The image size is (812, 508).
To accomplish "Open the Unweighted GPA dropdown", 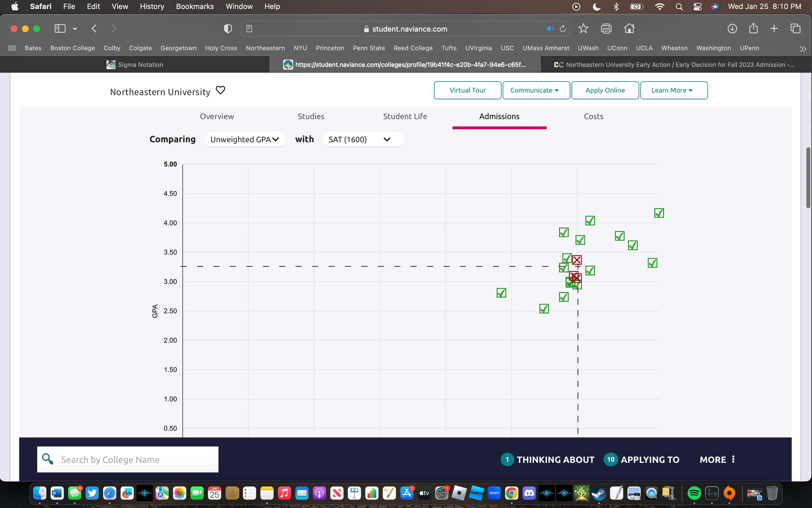I will coord(245,139).
